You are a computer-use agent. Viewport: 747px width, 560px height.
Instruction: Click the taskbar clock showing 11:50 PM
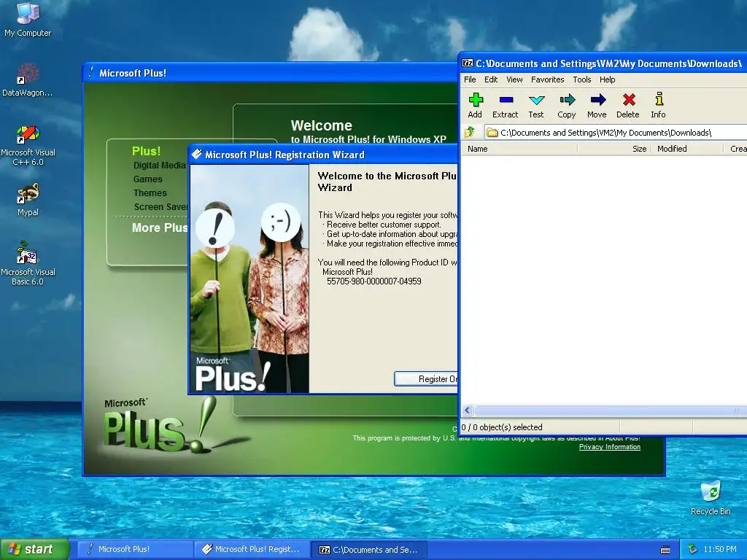point(720,549)
